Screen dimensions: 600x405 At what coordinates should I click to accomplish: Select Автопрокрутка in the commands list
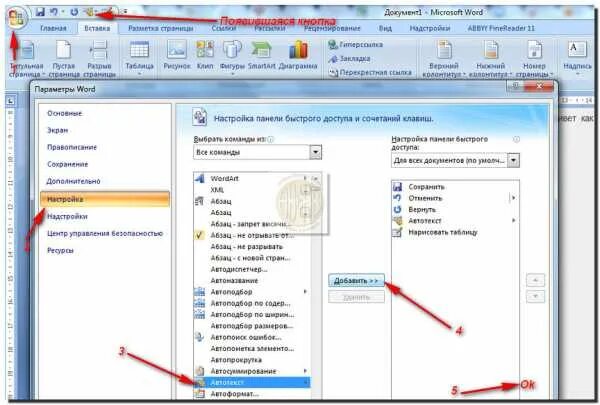[253, 360]
